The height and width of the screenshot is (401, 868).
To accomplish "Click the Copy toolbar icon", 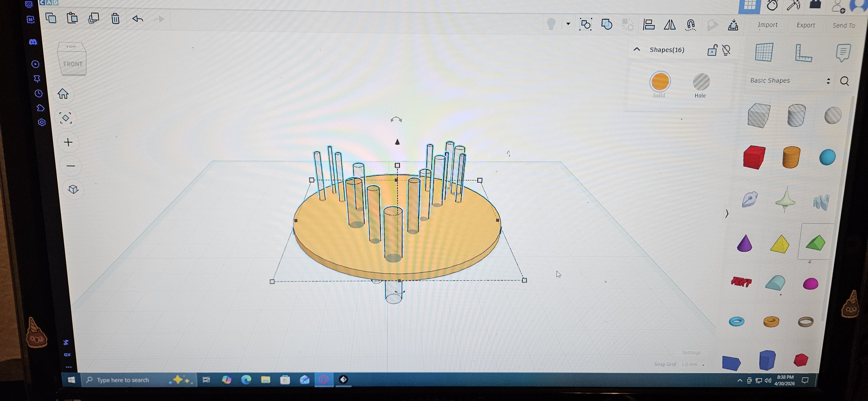I will tap(51, 18).
